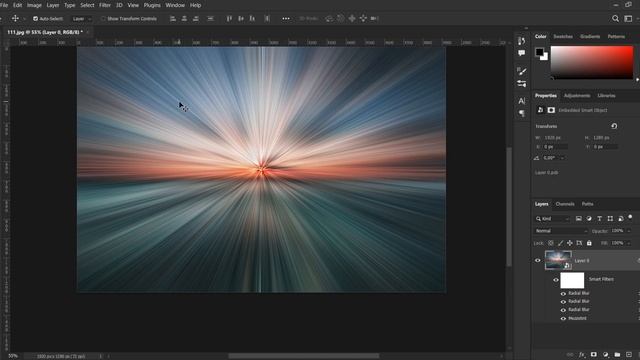Hide the first Radial Blur filter
This screenshot has height=360, width=640.
pos(563,293)
